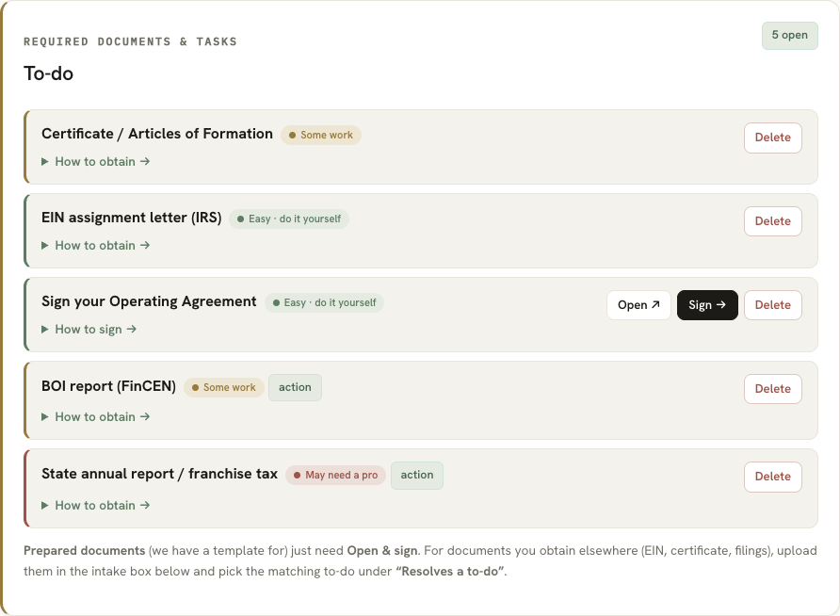
Task: Expand How to obtain under EIN assignment letter
Action: (x=96, y=245)
